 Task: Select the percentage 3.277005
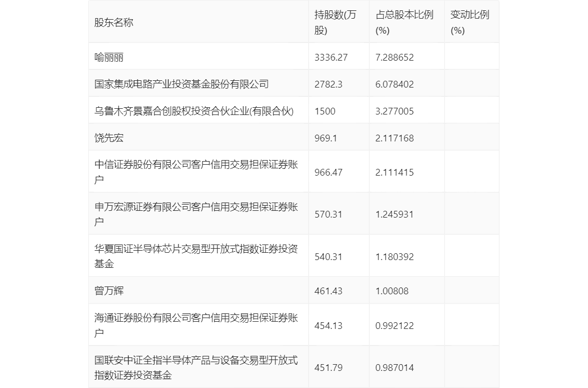click(x=395, y=111)
